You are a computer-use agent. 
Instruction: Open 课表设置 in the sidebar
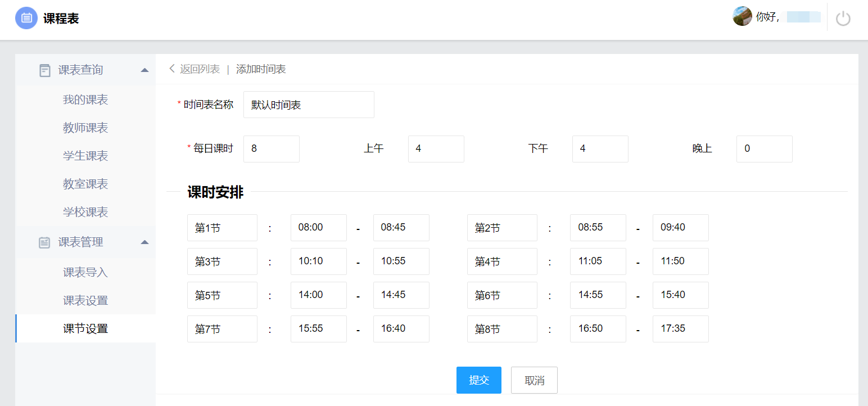(x=85, y=301)
